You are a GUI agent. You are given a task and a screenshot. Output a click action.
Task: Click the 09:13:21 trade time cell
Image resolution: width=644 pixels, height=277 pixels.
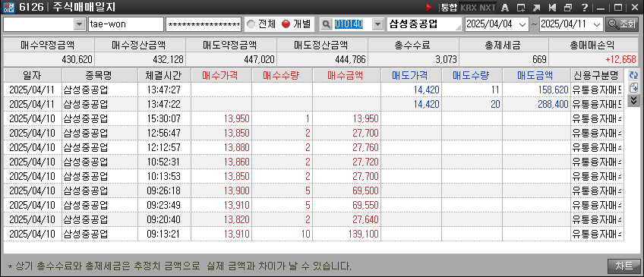(164, 234)
